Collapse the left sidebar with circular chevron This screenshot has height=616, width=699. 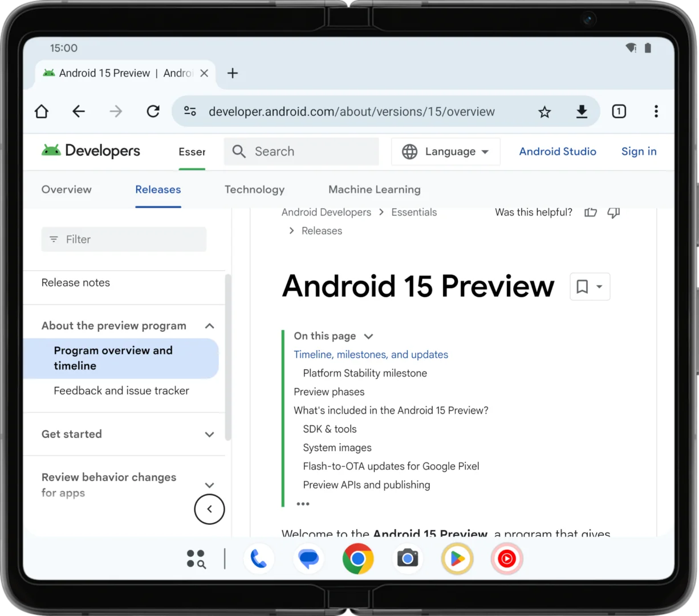pyautogui.click(x=209, y=509)
